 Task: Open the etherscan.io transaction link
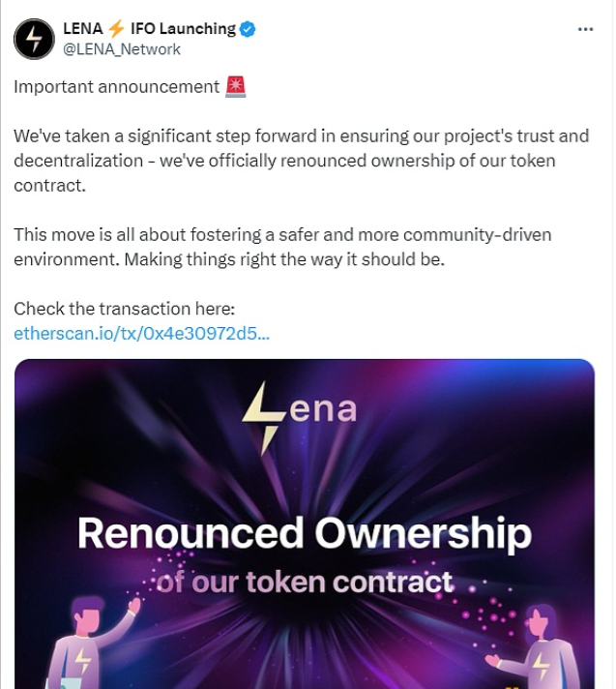tap(141, 334)
